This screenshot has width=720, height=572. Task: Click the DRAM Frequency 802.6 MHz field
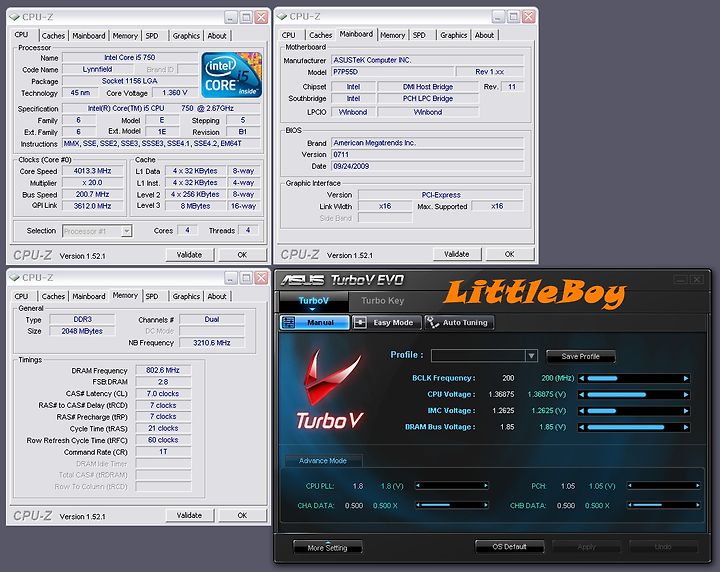pos(163,370)
